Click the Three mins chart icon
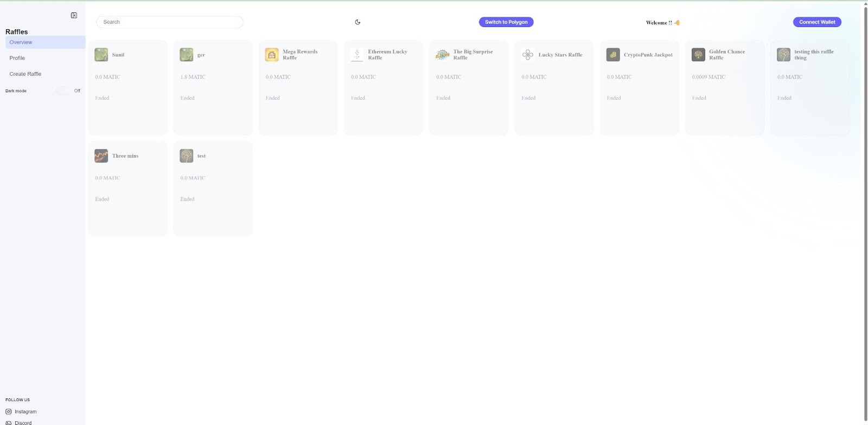 click(x=101, y=156)
